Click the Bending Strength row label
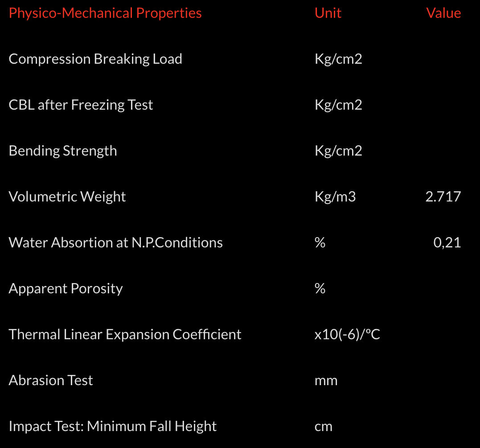 point(63,151)
